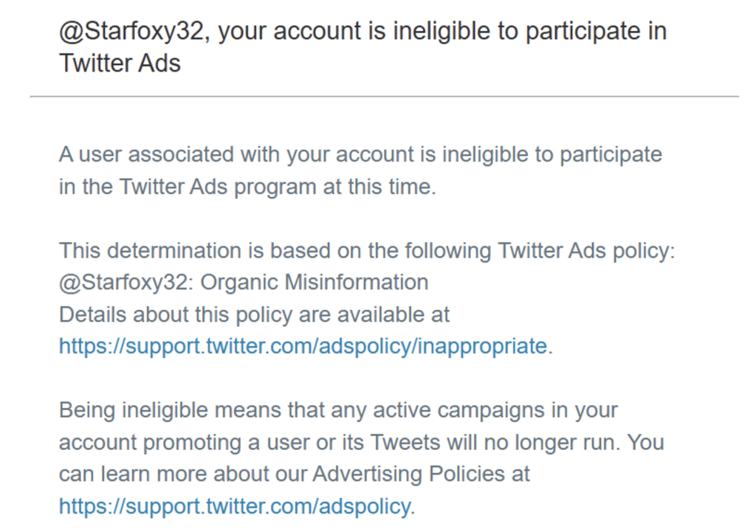
Task: Click the email heading about ineligible account
Action: pos(362,46)
